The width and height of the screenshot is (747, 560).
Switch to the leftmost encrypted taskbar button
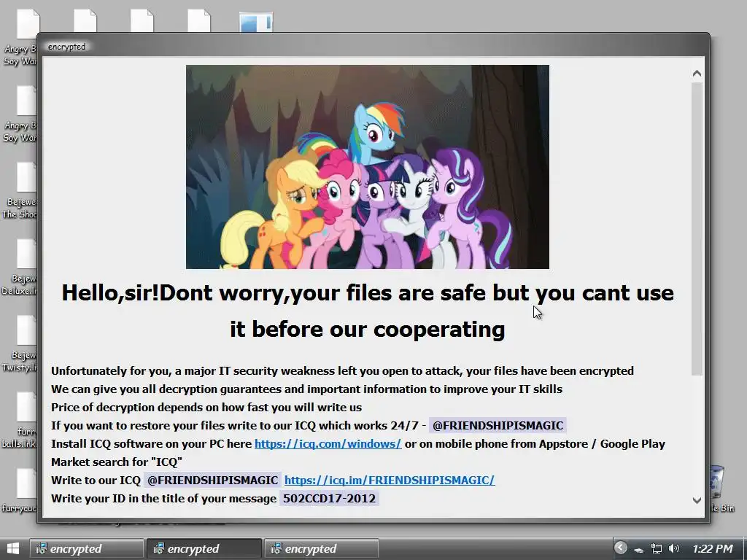coord(86,548)
